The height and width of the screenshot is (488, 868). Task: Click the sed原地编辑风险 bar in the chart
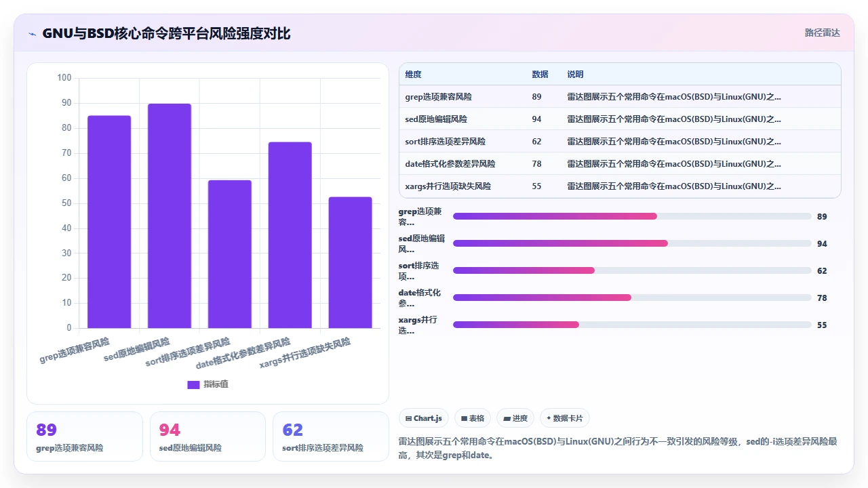[170, 216]
